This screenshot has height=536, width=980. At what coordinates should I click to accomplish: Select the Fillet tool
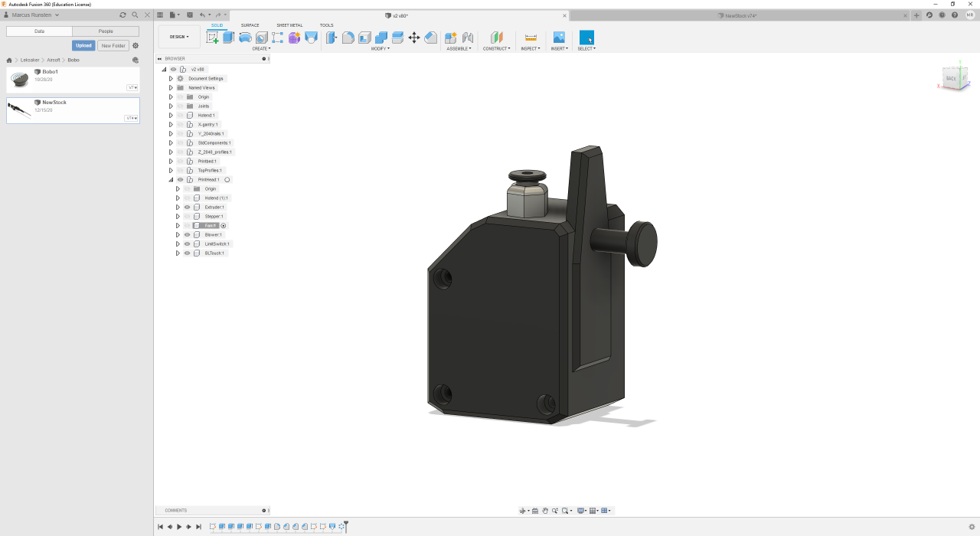348,38
